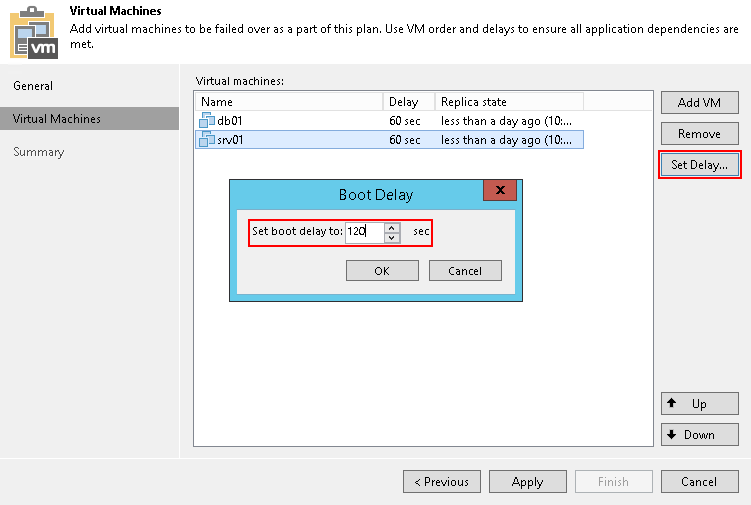Open Set Delay for selected VM
The height and width of the screenshot is (505, 751).
(x=699, y=165)
